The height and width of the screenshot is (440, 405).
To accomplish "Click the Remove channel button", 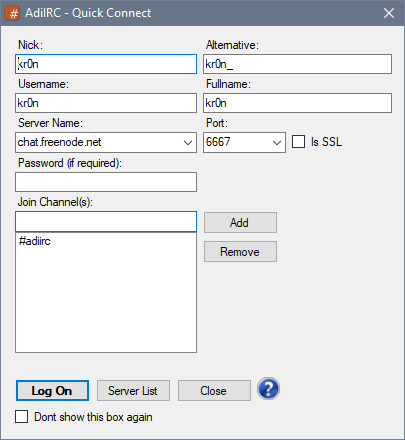I will (240, 252).
